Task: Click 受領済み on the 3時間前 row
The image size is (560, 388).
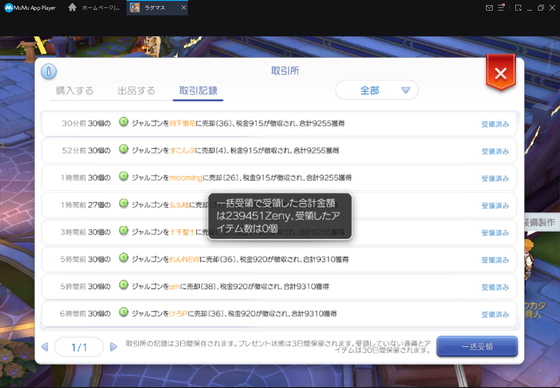Action: (x=495, y=233)
